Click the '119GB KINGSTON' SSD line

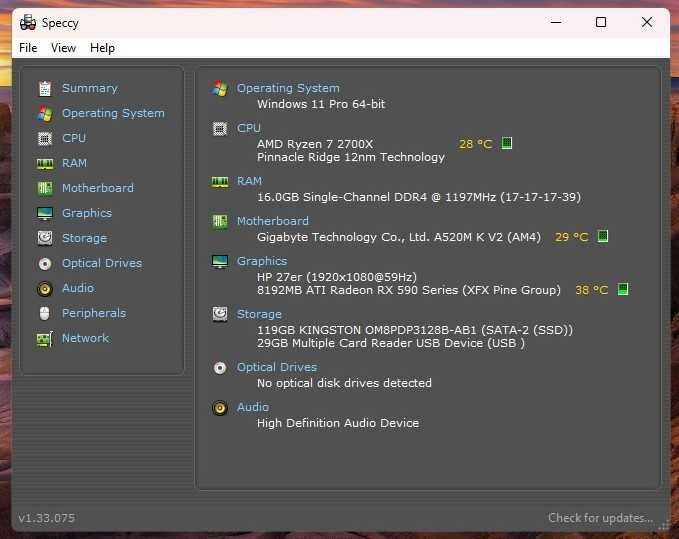415,330
